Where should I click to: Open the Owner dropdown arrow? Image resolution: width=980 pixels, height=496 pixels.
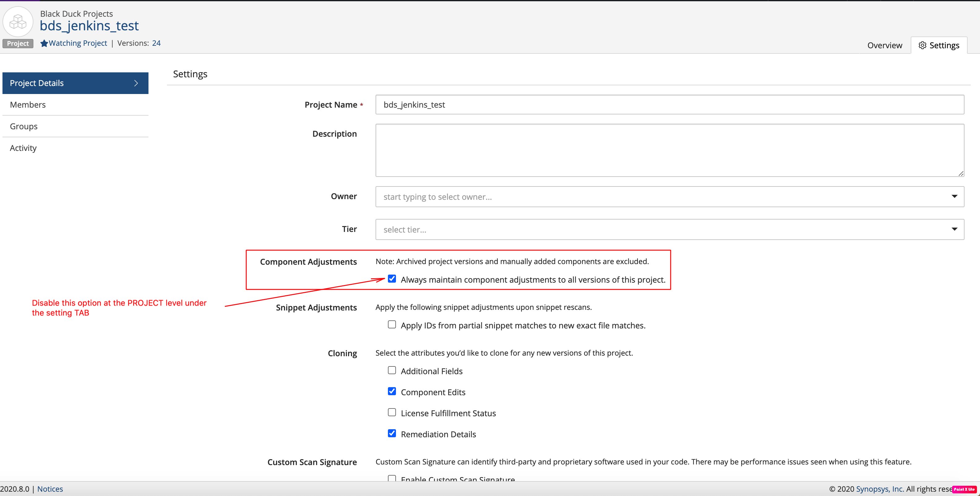[x=954, y=196]
